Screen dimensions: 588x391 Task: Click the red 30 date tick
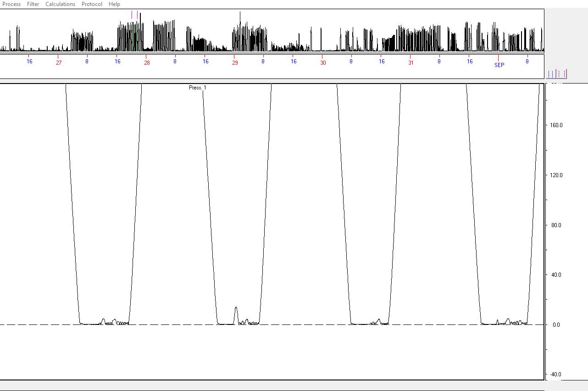[x=323, y=63]
